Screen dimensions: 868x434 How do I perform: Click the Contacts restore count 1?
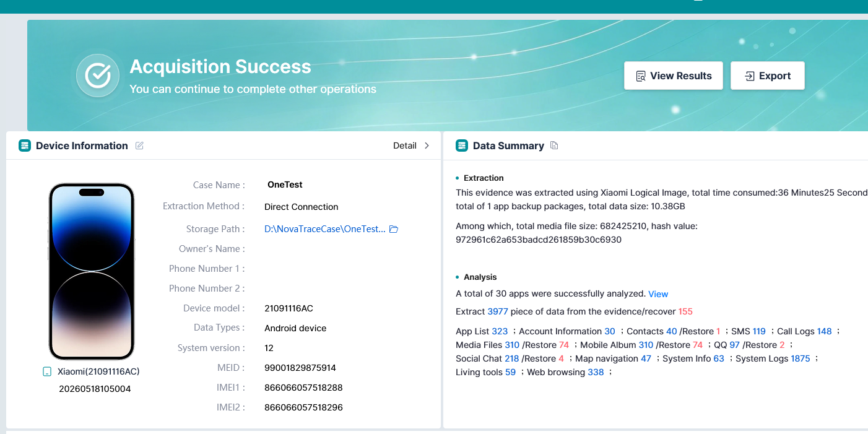pos(718,331)
